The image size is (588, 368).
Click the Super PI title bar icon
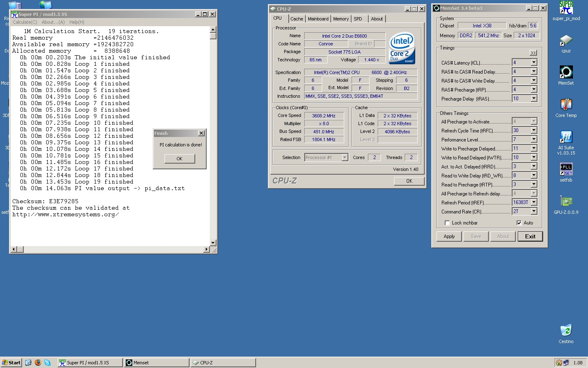(x=15, y=14)
